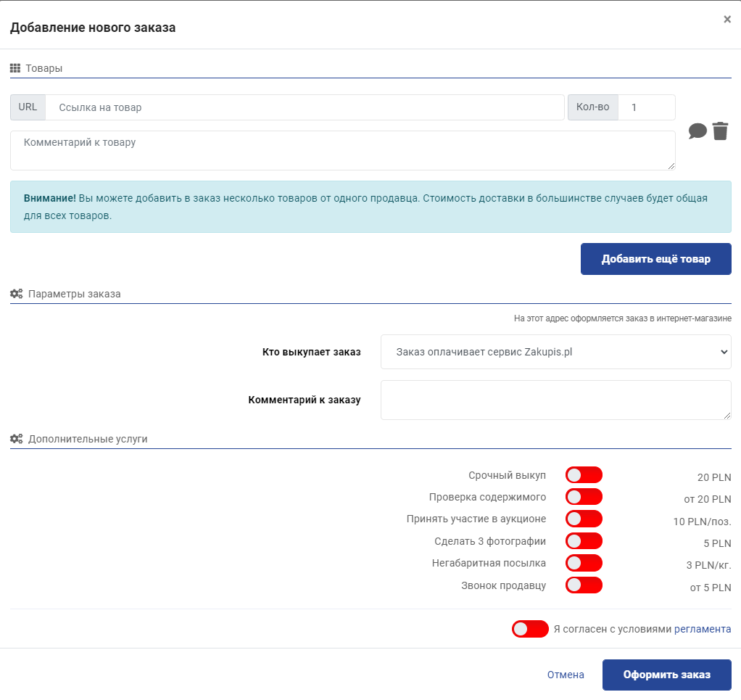Screen dimensions: 741x700
Task: Turn on Проверка содержимого switch
Action: [584, 497]
